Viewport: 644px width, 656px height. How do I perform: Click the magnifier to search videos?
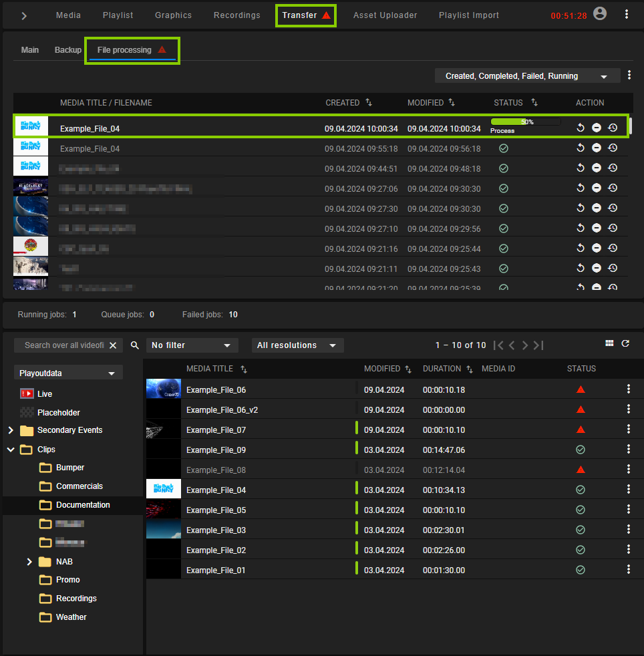[134, 345]
